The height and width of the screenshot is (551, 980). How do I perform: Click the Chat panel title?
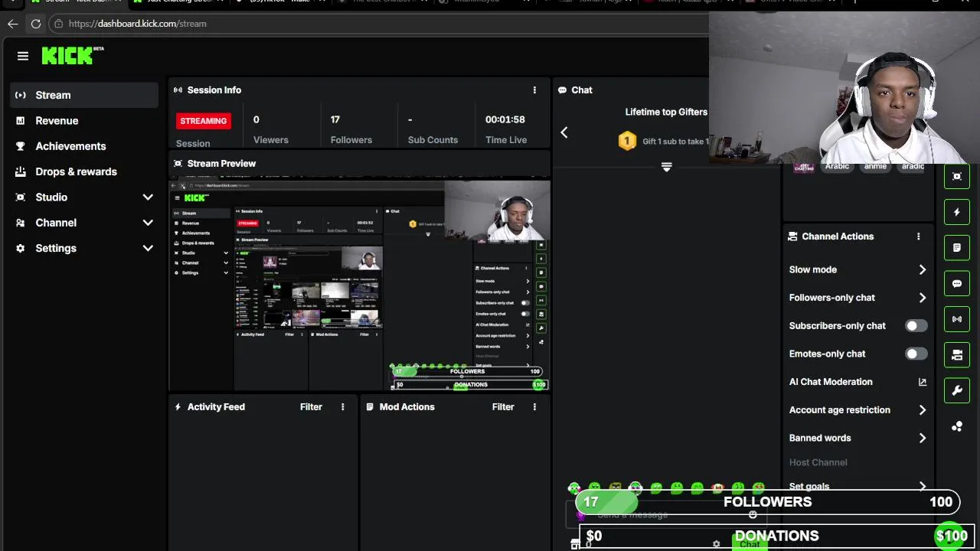(582, 90)
